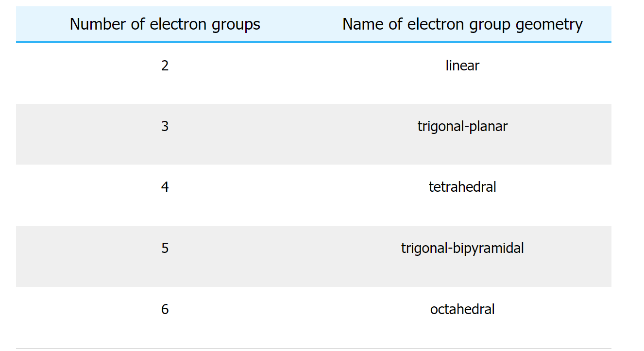Click the "trigonal-bipyramidal" geometry entry
This screenshot has height=351, width=644.
click(x=462, y=248)
